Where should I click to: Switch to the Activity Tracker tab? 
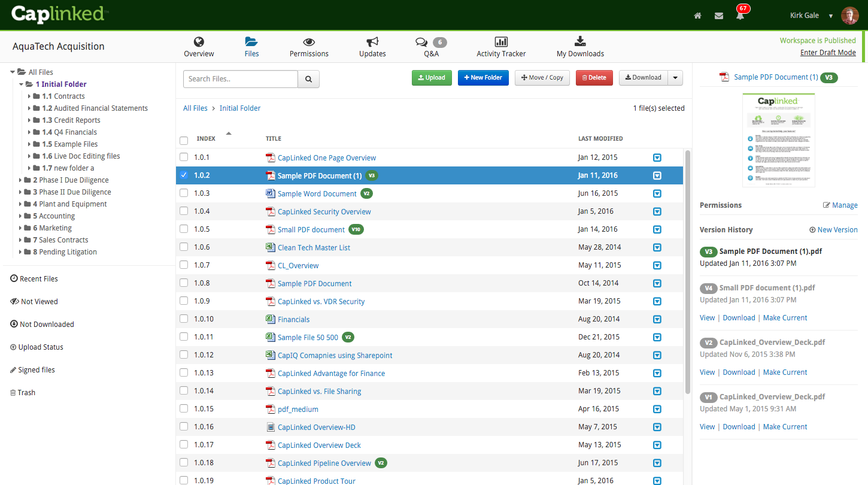coord(501,47)
